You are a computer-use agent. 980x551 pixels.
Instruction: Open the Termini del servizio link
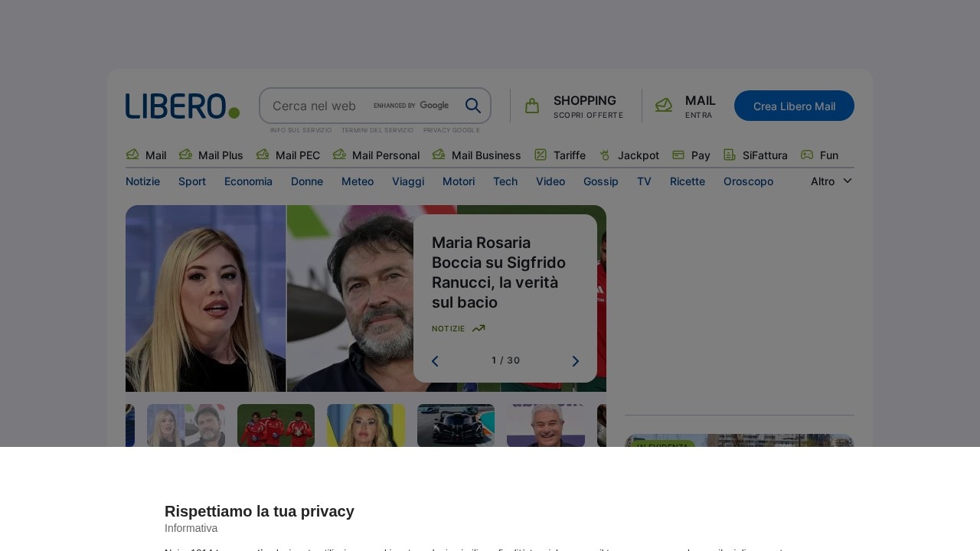pos(377,130)
